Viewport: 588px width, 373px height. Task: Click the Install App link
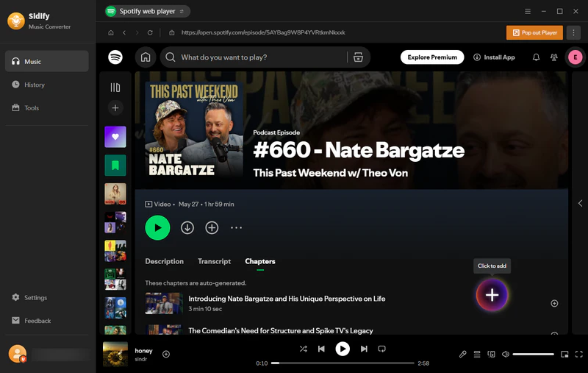pos(494,57)
